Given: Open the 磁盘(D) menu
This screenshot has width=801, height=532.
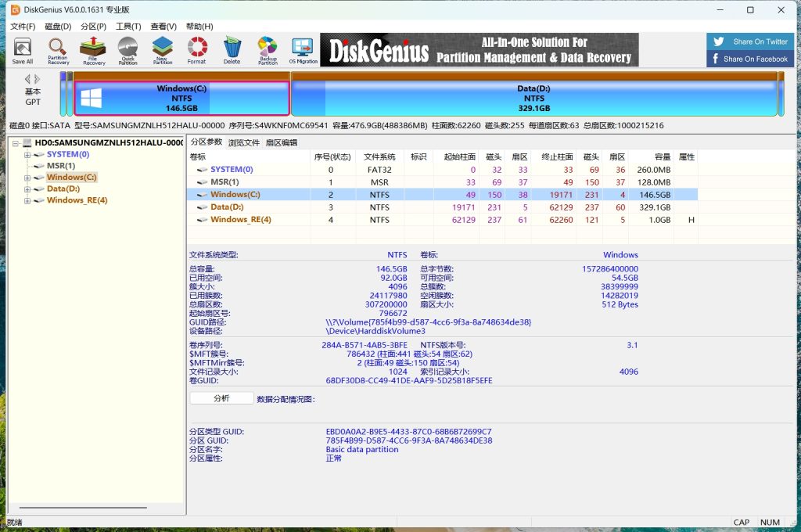Looking at the screenshot, I should tap(58, 27).
